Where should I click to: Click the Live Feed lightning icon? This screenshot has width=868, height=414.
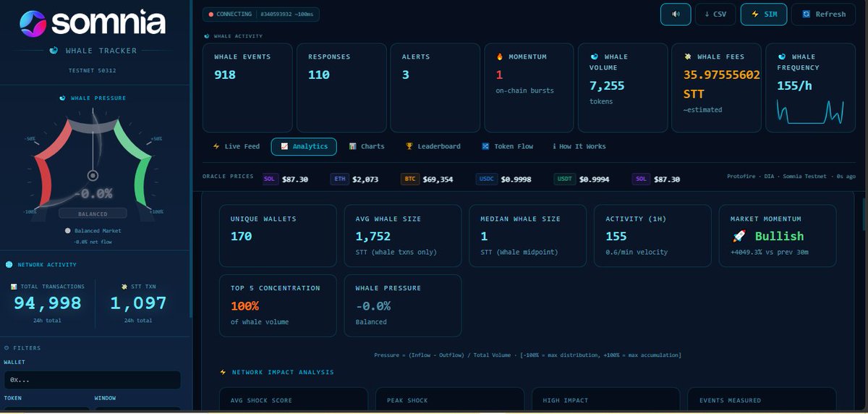216,146
